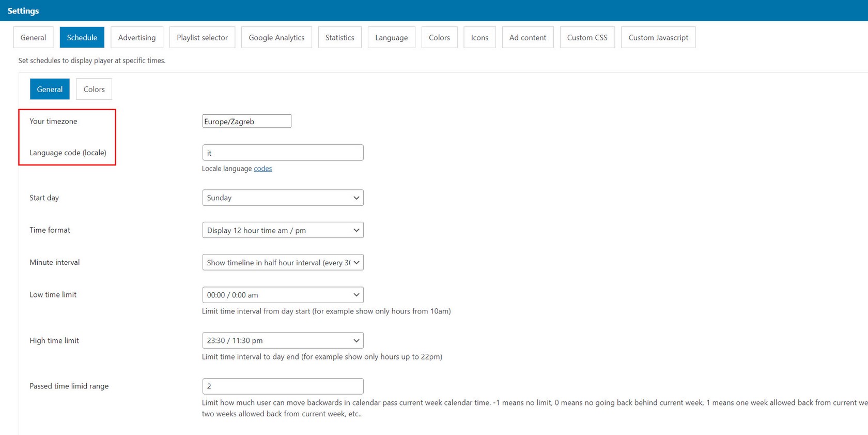Screen dimensions: 868x435
Task: Click the Settings page heading
Action: [23, 11]
